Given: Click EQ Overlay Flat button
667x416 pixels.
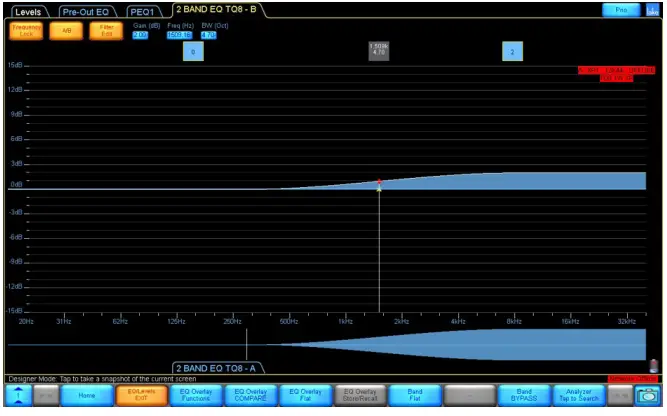Looking at the screenshot, I should (x=305, y=395).
